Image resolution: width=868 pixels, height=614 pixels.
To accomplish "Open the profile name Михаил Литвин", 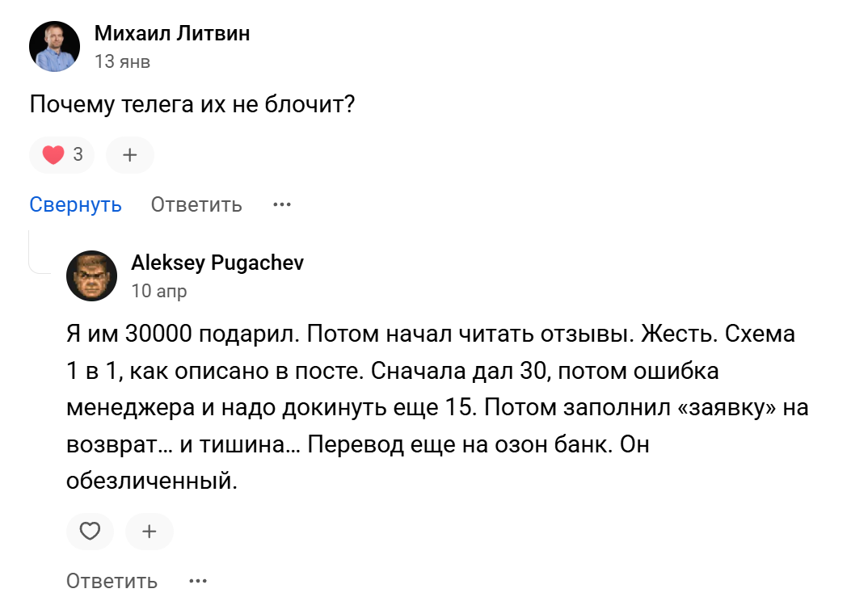I will (172, 33).
